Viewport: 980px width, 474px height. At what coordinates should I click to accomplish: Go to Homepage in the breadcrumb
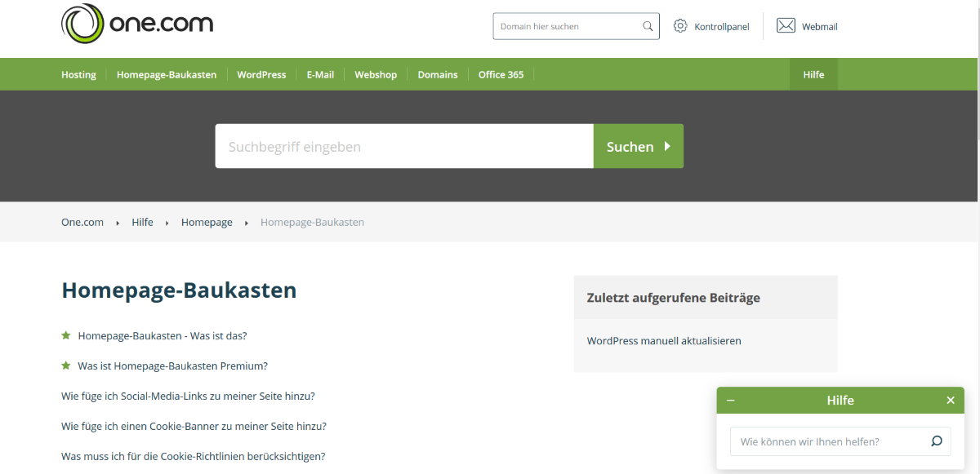207,222
